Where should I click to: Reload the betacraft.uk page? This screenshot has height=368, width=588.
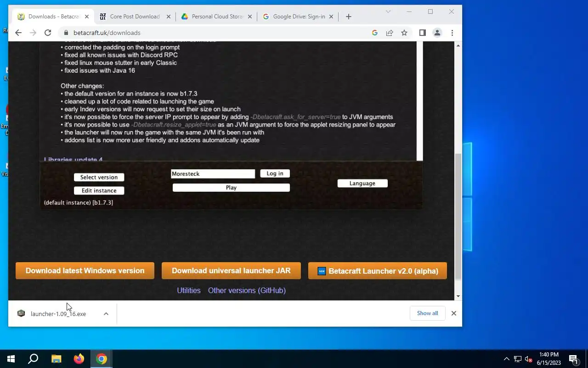[48, 33]
